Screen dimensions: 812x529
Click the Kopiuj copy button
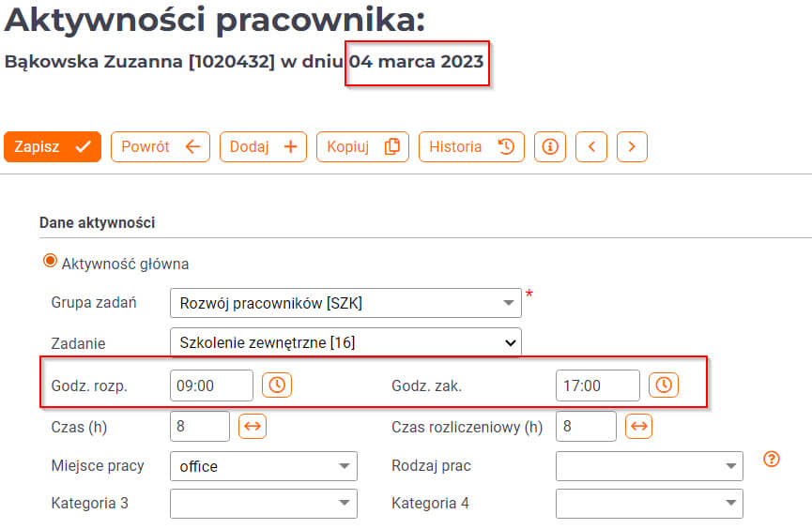point(362,146)
